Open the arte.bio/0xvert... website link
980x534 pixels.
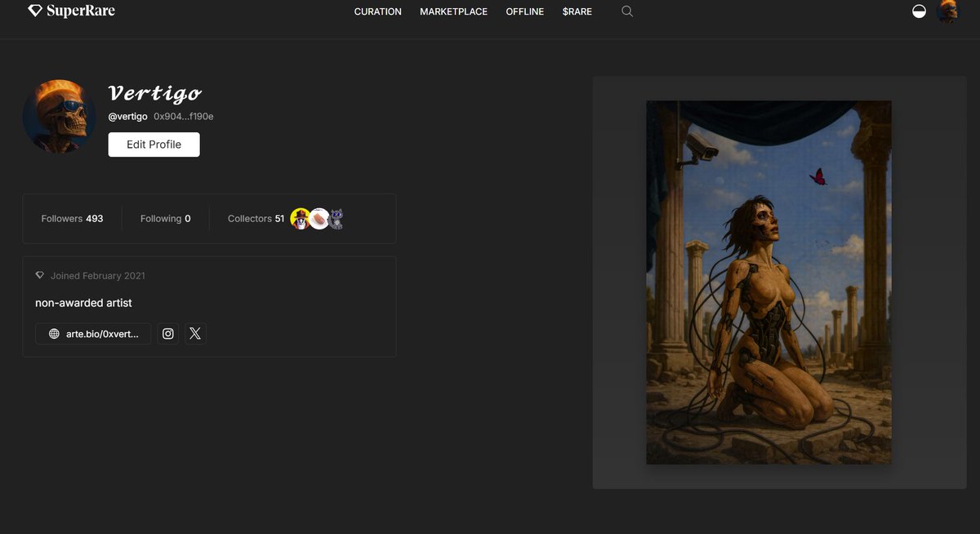click(x=93, y=334)
